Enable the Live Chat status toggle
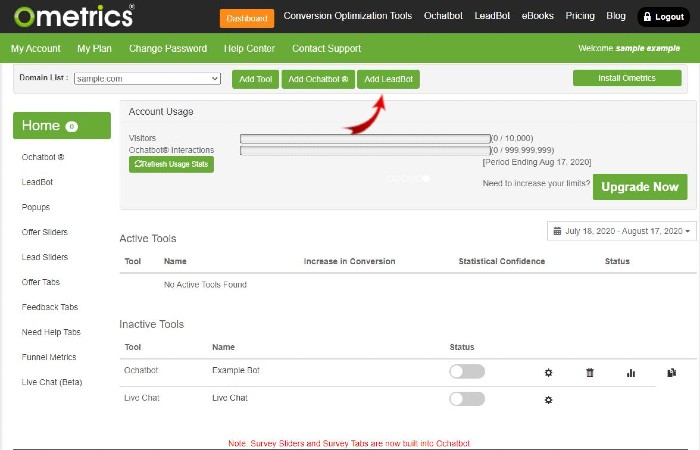The height and width of the screenshot is (450, 700). coord(467,399)
